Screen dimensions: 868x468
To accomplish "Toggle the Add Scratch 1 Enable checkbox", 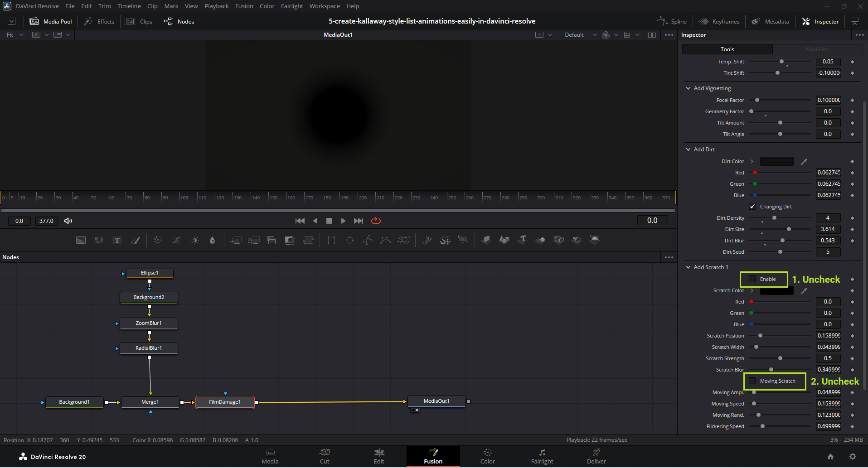I will [752, 279].
